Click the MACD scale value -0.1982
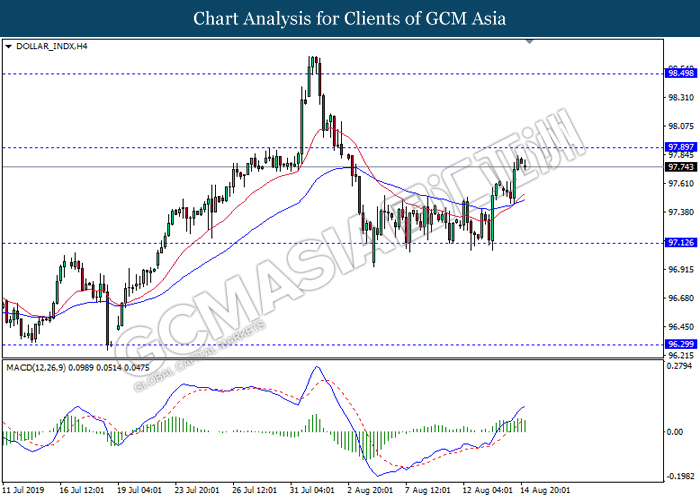 [680, 476]
